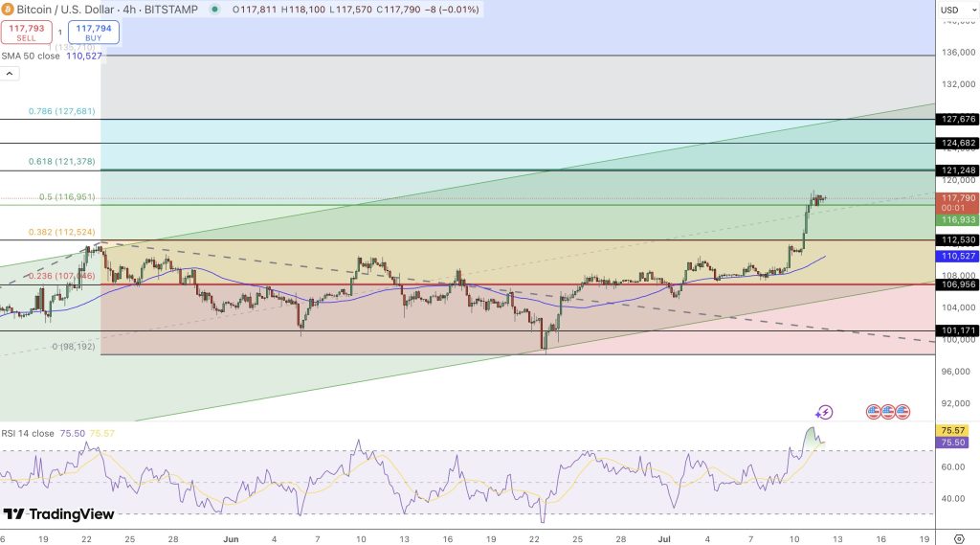Image resolution: width=980 pixels, height=545 pixels.
Task: Click the middle US flag economic event
Action: click(887, 412)
